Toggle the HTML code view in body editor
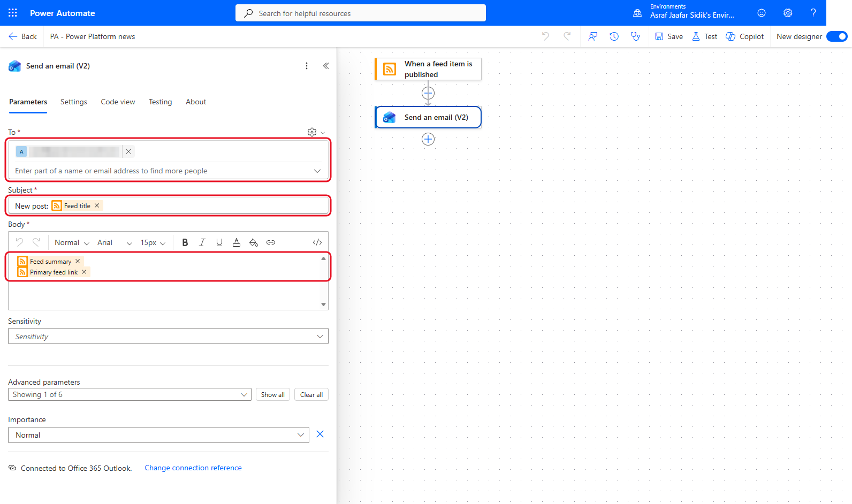This screenshot has height=504, width=852. click(x=317, y=242)
